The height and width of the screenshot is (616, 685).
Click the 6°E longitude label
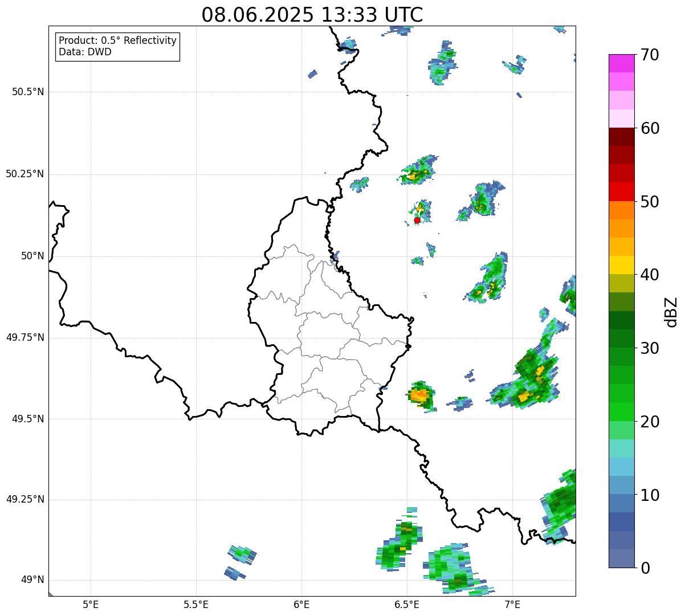[x=301, y=604]
